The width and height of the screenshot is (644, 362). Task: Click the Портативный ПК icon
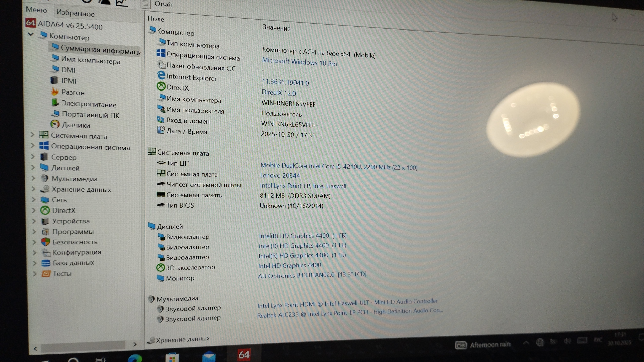click(55, 114)
